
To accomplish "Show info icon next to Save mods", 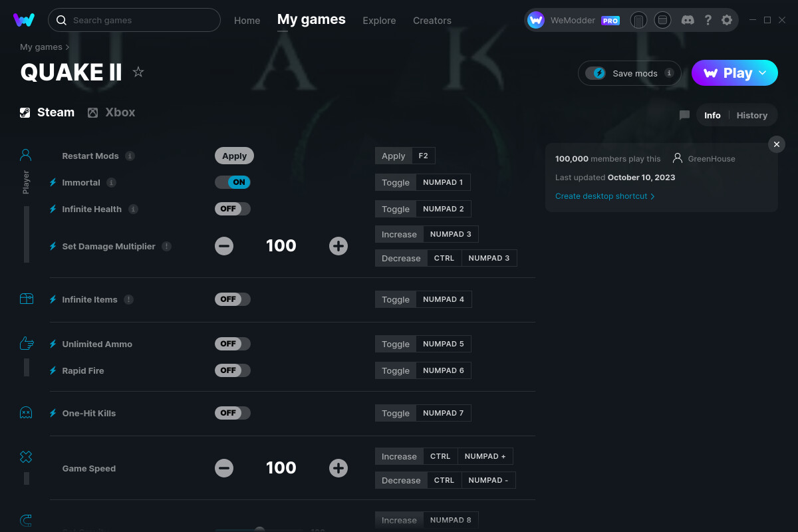I will (x=669, y=73).
